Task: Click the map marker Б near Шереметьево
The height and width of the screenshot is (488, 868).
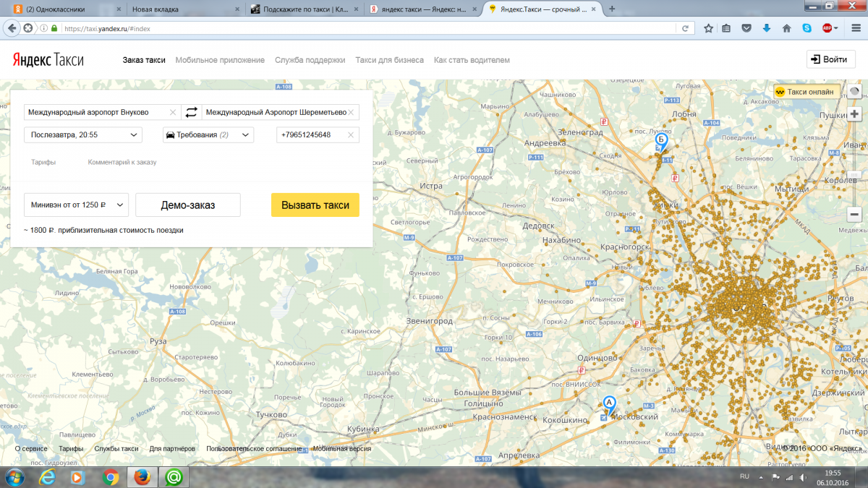Action: point(660,142)
